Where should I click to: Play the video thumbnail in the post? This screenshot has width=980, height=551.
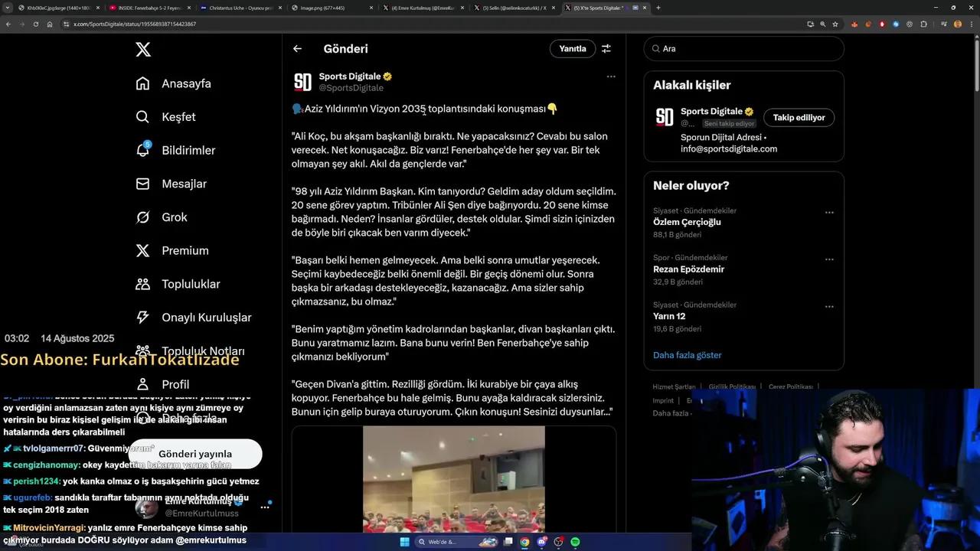(x=454, y=479)
